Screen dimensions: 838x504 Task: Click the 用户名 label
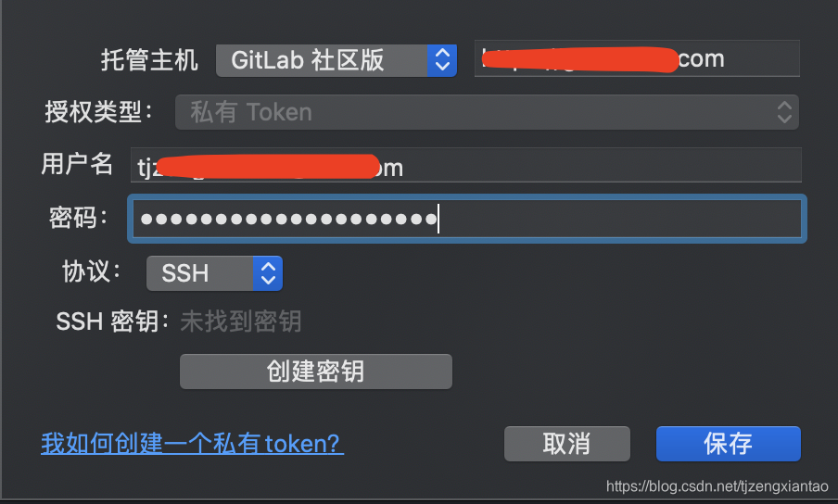click(x=78, y=163)
